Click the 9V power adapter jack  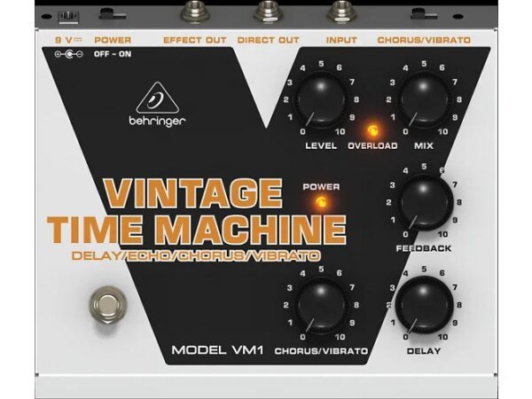[x=69, y=16]
